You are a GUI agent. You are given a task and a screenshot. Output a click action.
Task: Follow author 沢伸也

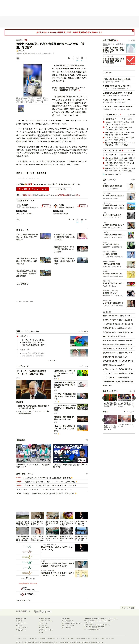[x=82, y=206]
